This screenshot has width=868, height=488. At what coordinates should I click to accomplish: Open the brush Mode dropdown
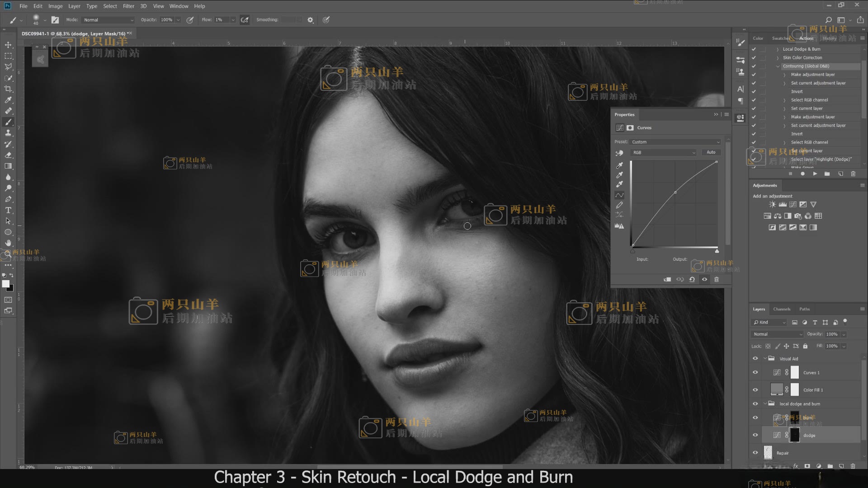tap(108, 20)
